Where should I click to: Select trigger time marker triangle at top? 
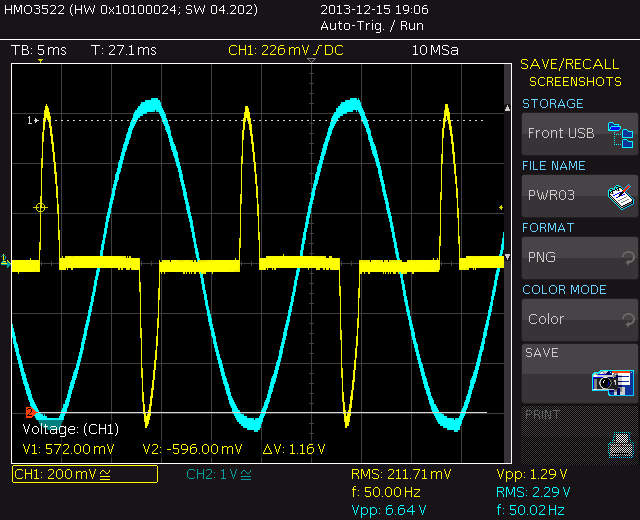311,60
